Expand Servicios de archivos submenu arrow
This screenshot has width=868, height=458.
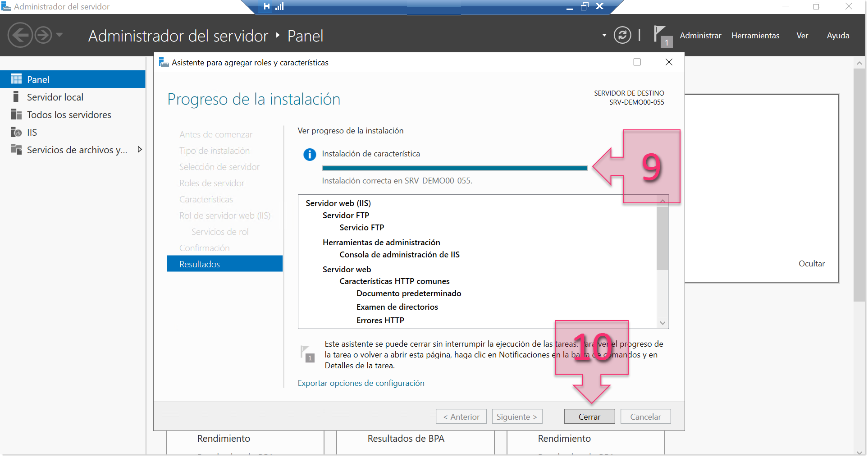[x=140, y=150]
